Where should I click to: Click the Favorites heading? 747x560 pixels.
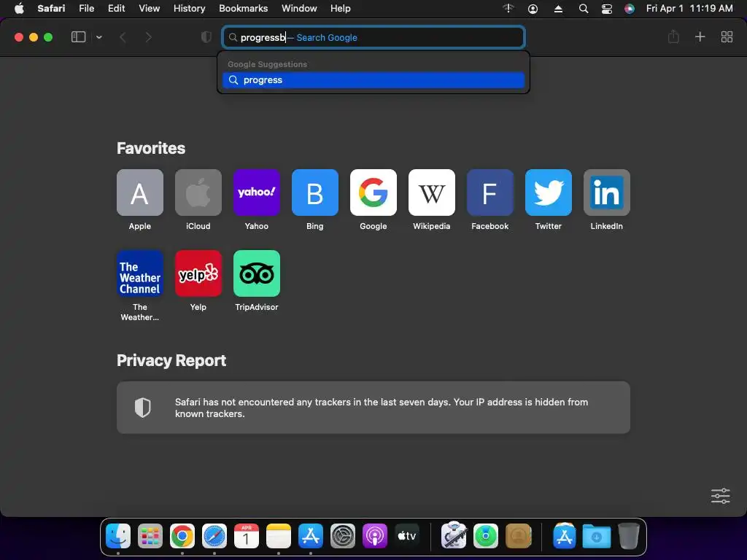click(x=151, y=148)
